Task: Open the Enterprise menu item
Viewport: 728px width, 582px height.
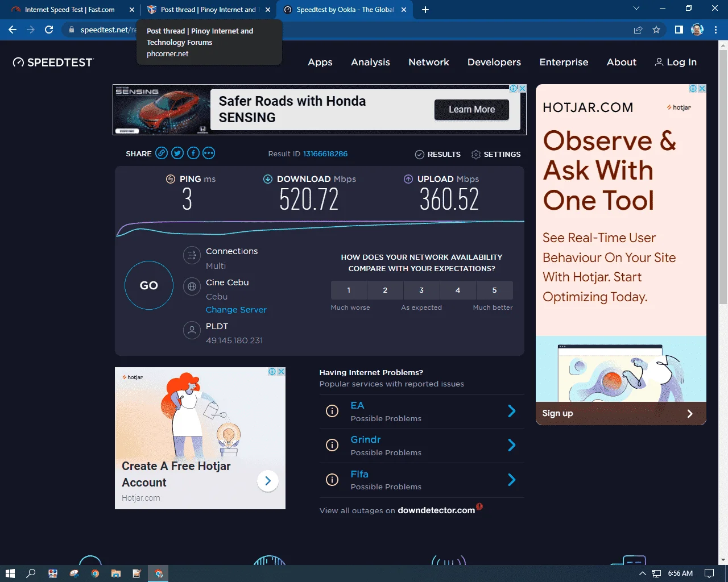Action: [x=564, y=62]
